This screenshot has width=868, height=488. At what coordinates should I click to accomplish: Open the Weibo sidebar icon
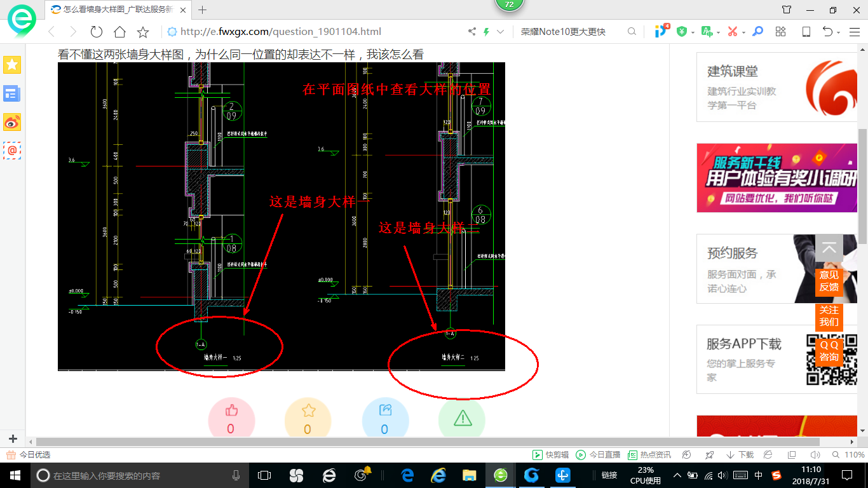click(12, 122)
